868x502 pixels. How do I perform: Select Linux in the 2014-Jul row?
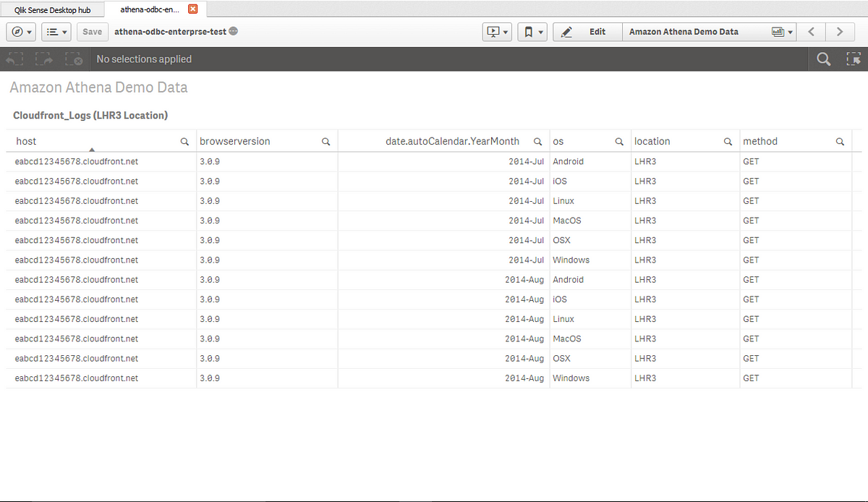563,200
